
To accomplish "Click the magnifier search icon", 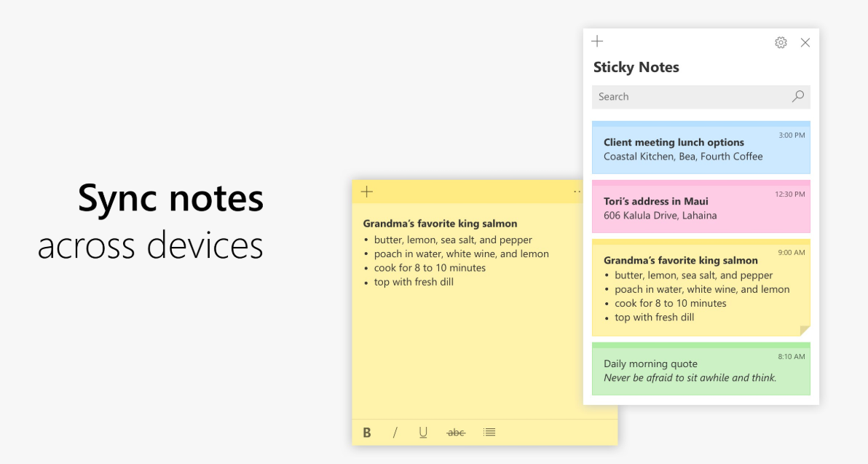I will click(797, 96).
